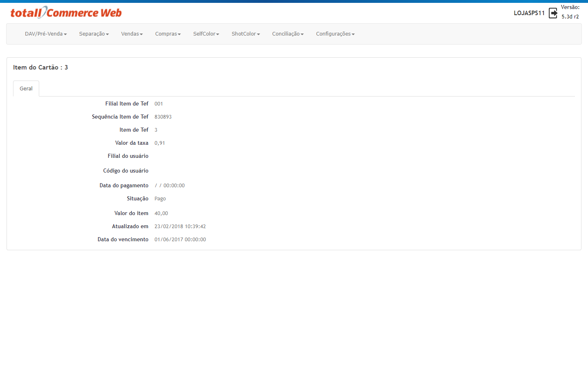Click the Data do vencimento label

tap(123, 240)
